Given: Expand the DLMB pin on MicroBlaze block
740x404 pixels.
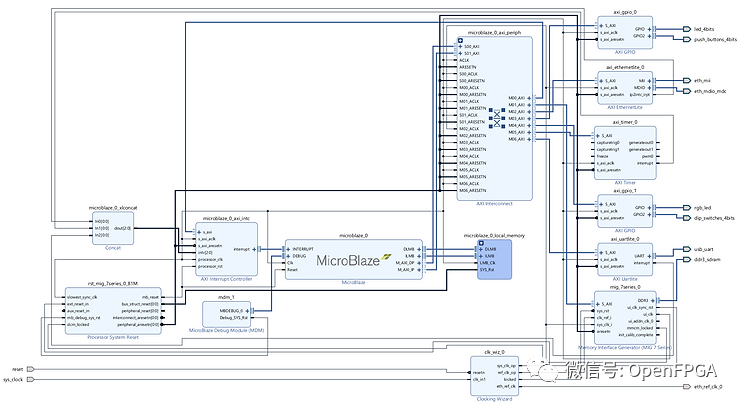Looking at the screenshot, I should click(422, 247).
